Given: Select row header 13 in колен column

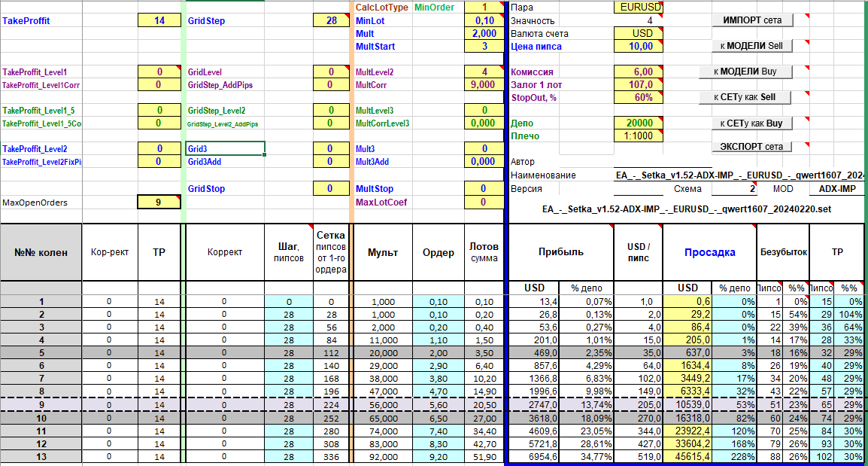Looking at the screenshot, I should tap(41, 456).
